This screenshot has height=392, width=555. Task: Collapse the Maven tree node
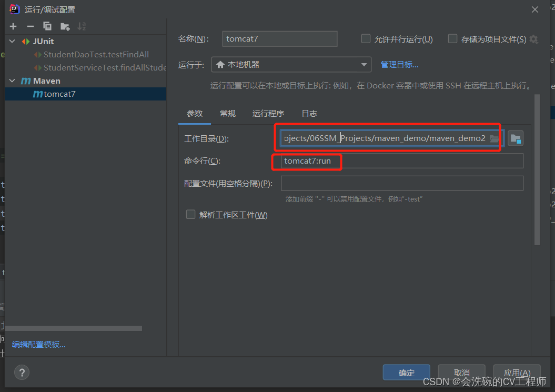point(12,81)
